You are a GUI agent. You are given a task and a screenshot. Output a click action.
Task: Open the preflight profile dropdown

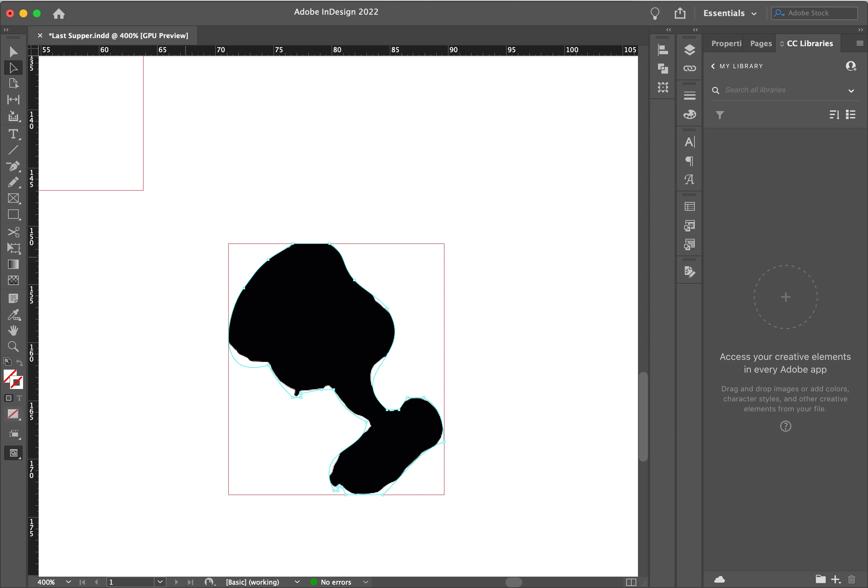click(x=297, y=582)
